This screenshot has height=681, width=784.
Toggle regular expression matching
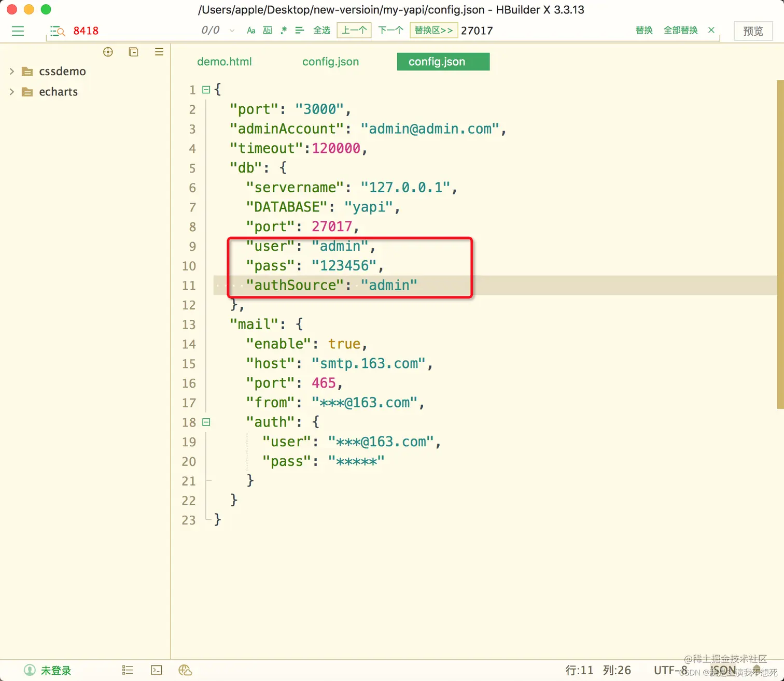(x=284, y=31)
